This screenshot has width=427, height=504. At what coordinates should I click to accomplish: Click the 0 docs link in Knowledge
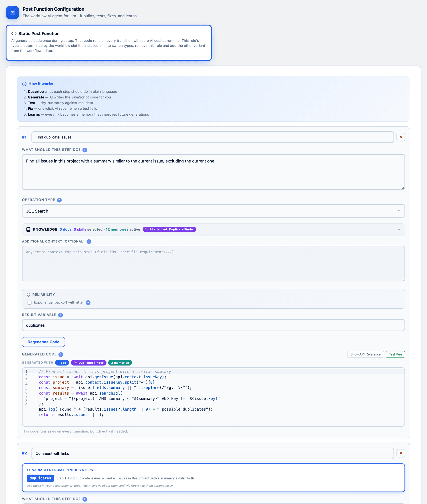tap(65, 229)
